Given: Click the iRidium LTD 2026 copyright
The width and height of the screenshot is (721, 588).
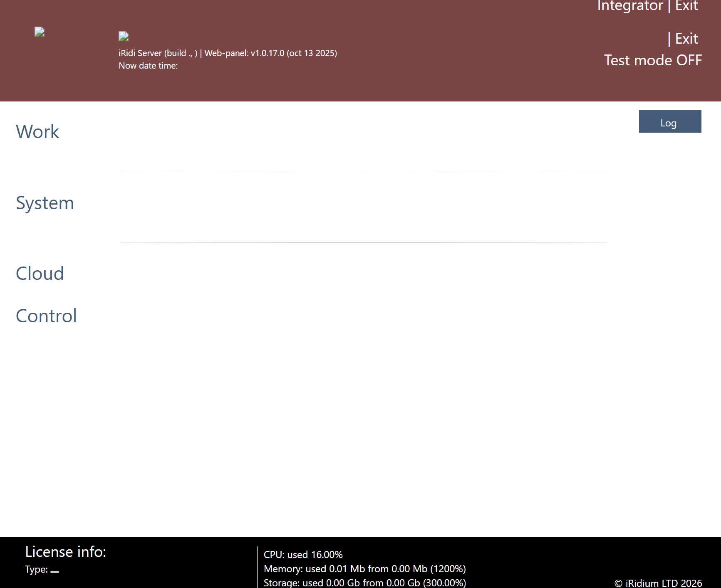Looking at the screenshot, I should (x=658, y=583).
